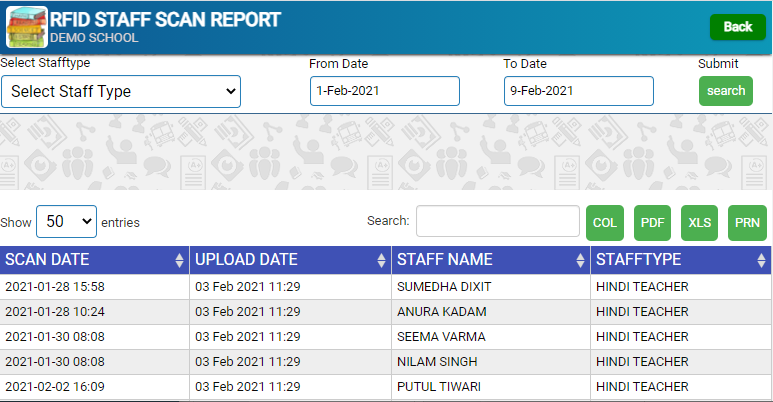This screenshot has width=773, height=402.
Task: Select the PUTUL TIWARI staff row
Action: 386,387
